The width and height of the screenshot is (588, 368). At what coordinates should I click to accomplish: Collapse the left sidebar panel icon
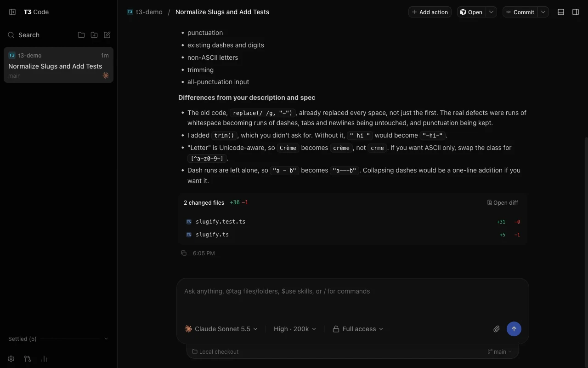pyautogui.click(x=12, y=12)
